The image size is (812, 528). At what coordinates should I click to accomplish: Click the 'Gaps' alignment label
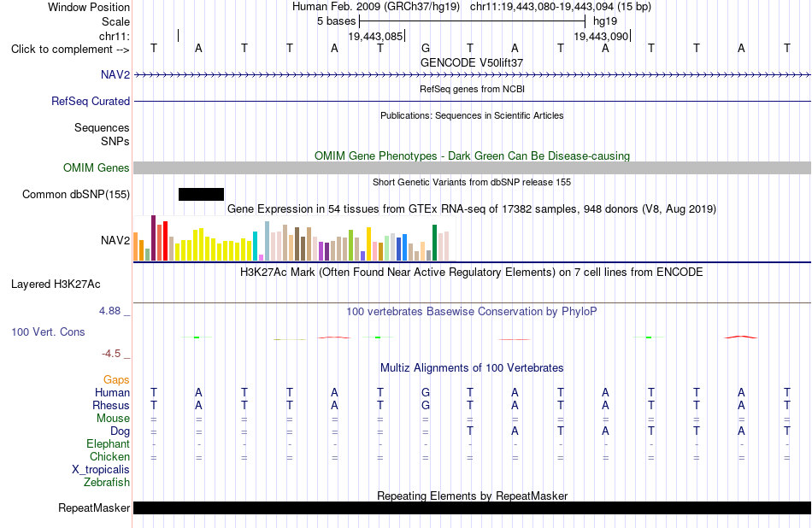tap(116, 380)
